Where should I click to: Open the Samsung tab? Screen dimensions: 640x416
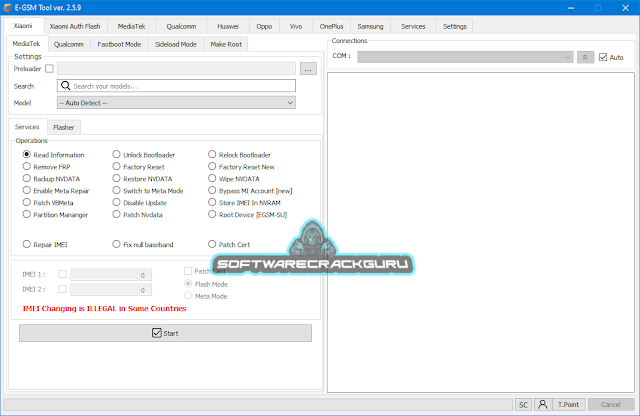tap(371, 26)
